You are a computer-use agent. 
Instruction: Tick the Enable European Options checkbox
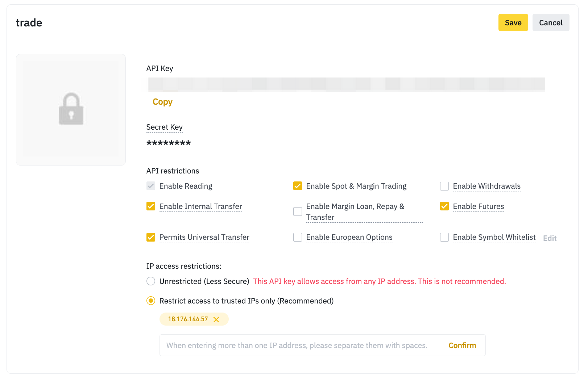click(x=298, y=237)
